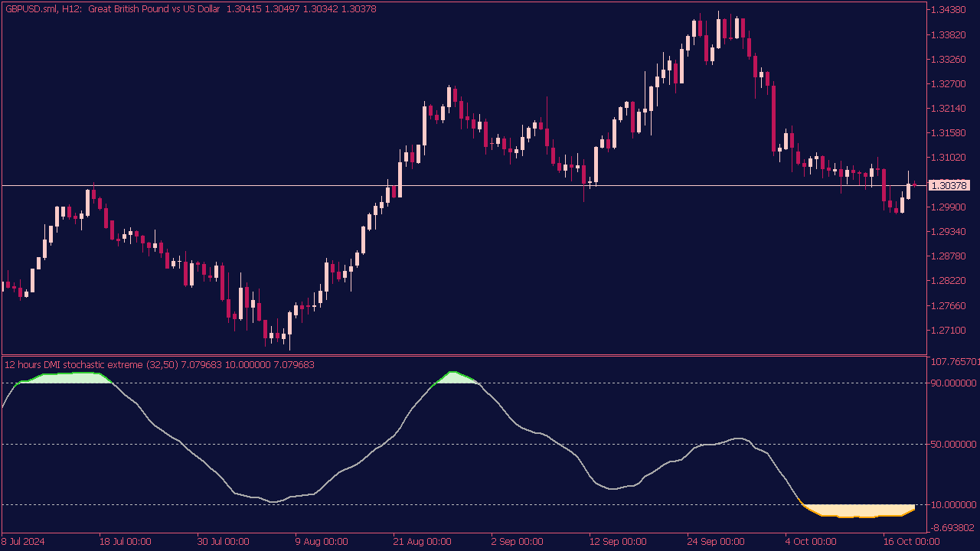Click the 21 Aug 00:00 date label

point(420,542)
